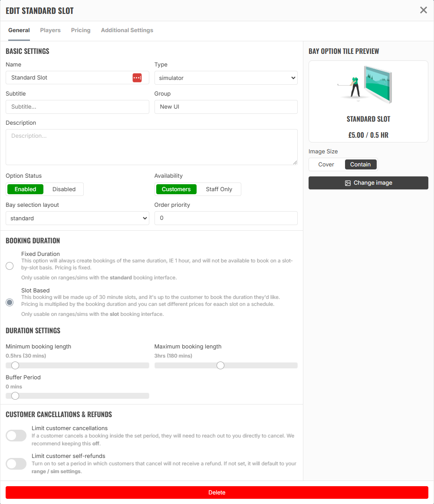The height and width of the screenshot is (504, 434).
Task: Close the Edit Standard Slot dialog
Action: pos(424,10)
